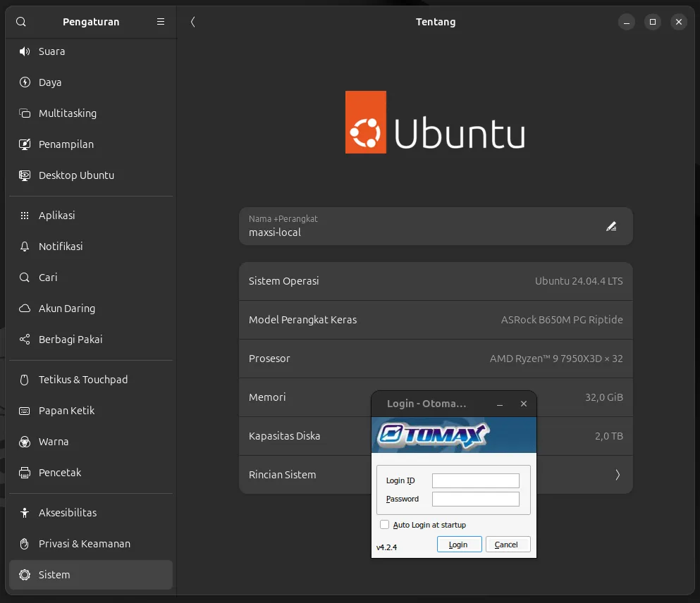Screen dimensions: 700x603
Task: Click the Notifikasi bell icon
Action: [25, 246]
